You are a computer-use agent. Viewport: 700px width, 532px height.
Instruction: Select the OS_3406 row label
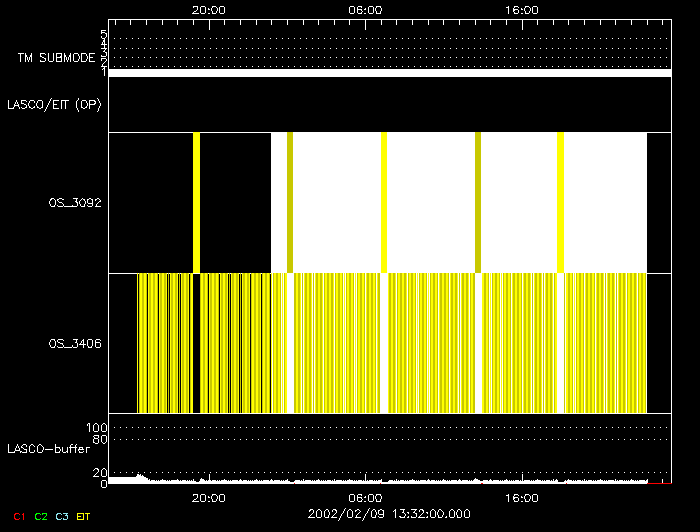(x=75, y=344)
